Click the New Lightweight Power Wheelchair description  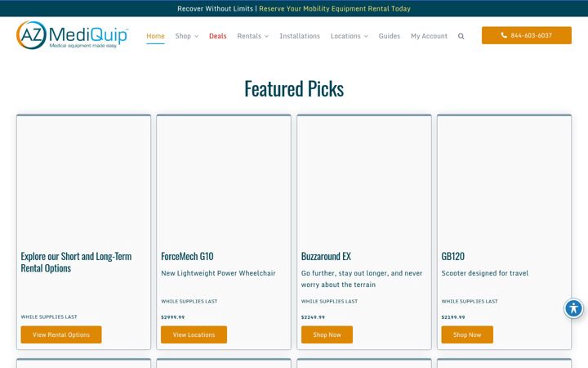coord(218,273)
